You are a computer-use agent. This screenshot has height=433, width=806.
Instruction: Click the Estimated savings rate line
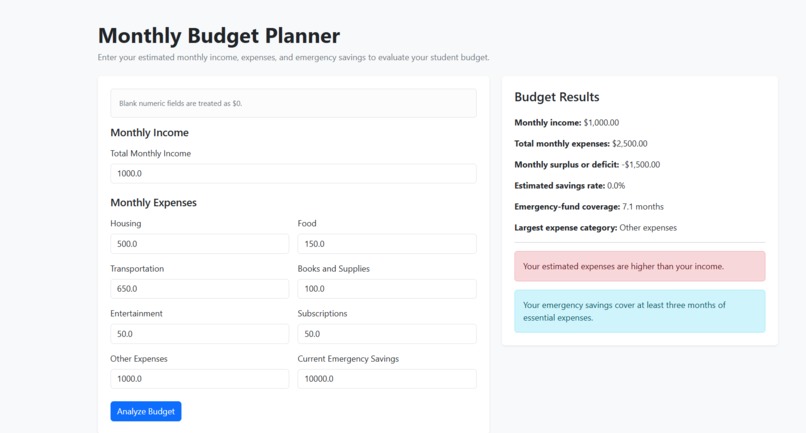point(570,186)
